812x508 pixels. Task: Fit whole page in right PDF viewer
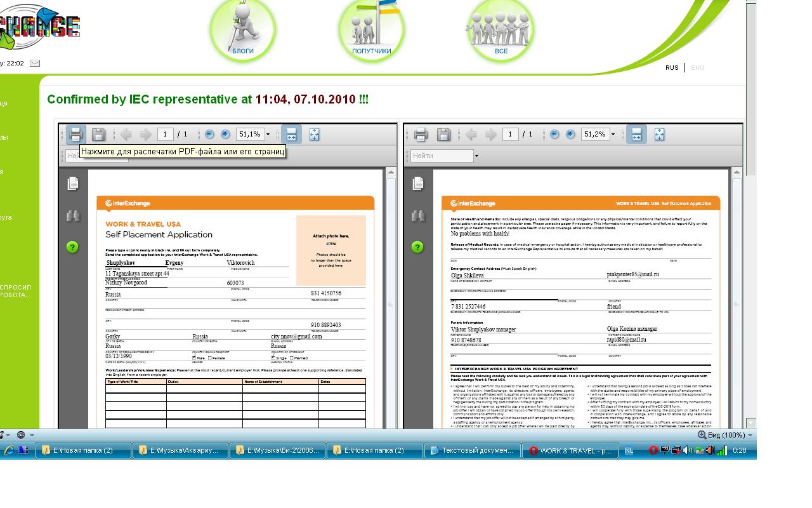(659, 134)
